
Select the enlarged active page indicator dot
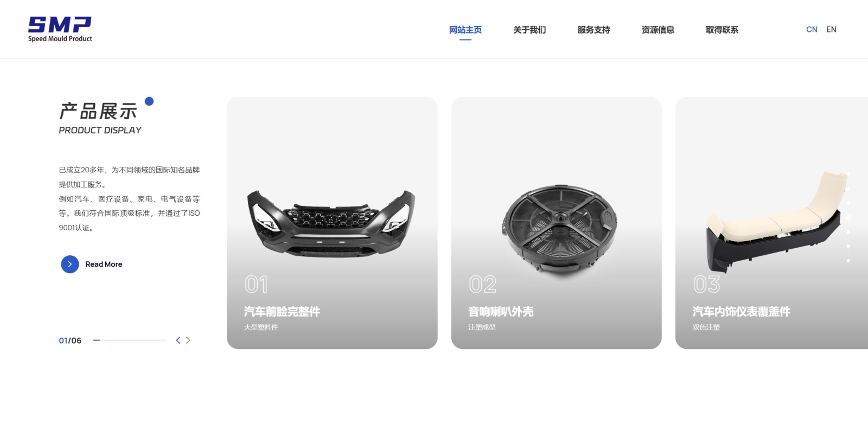[x=848, y=217]
